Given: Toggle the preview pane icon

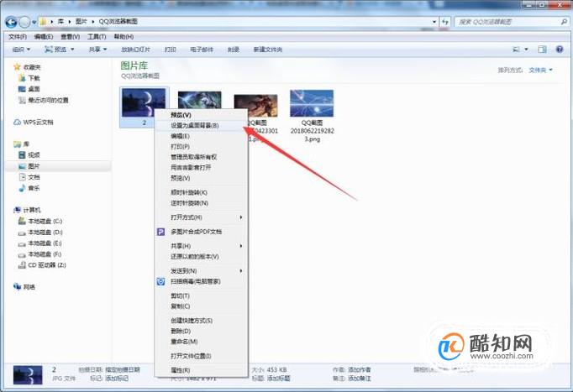Looking at the screenshot, I should pos(542,50).
